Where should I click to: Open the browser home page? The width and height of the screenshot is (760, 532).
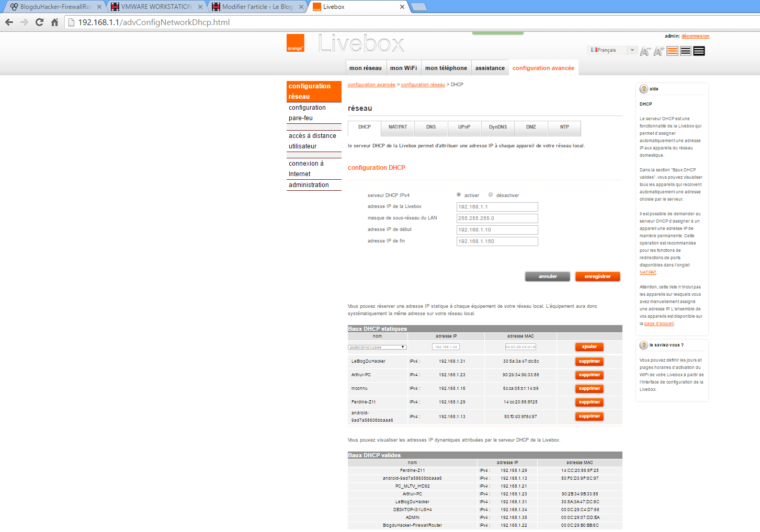click(x=54, y=22)
